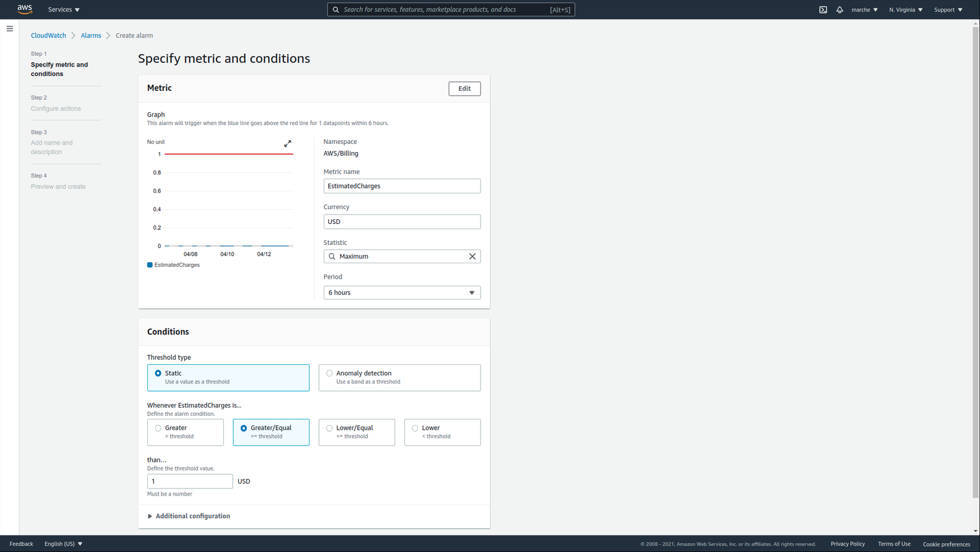This screenshot has width=980, height=552.
Task: Open Cookie preferences in the footer
Action: point(946,544)
